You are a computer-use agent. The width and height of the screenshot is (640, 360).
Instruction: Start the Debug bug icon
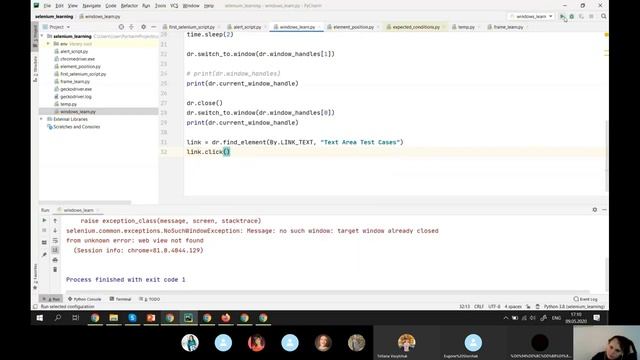coord(572,16)
